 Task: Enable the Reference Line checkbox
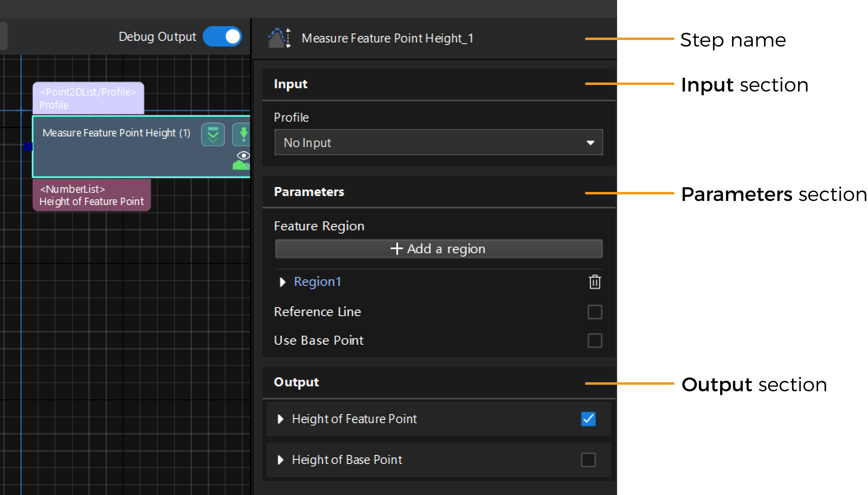pyautogui.click(x=595, y=312)
